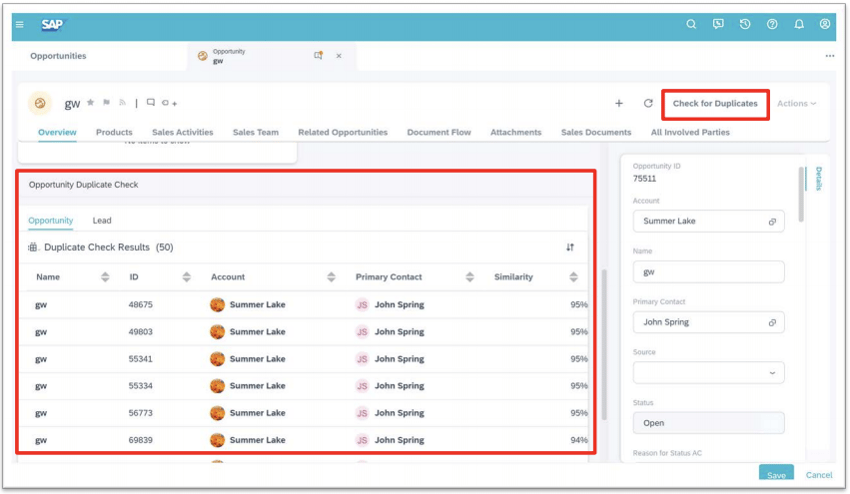This screenshot has width=850, height=494.
Task: Click the table icon beside Duplicate Check Results
Action: [x=33, y=247]
